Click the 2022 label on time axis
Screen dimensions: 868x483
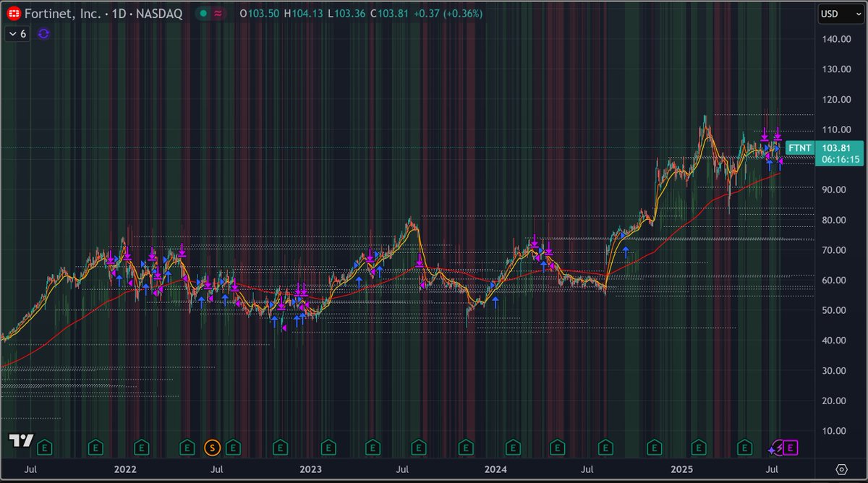pyautogui.click(x=125, y=469)
